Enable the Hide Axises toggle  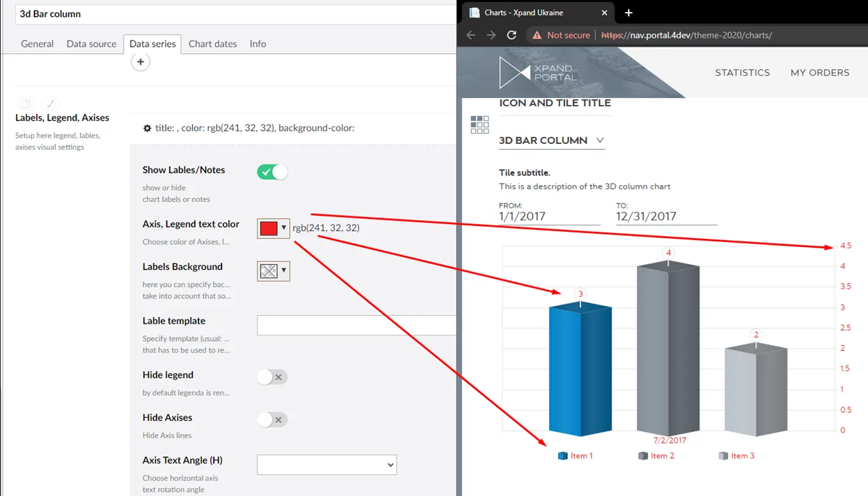272,420
